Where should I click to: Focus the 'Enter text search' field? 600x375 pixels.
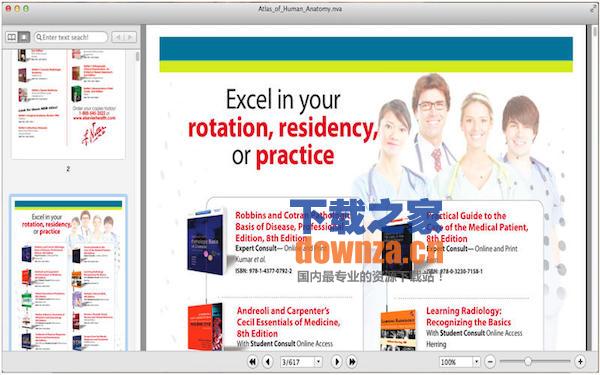(71, 37)
